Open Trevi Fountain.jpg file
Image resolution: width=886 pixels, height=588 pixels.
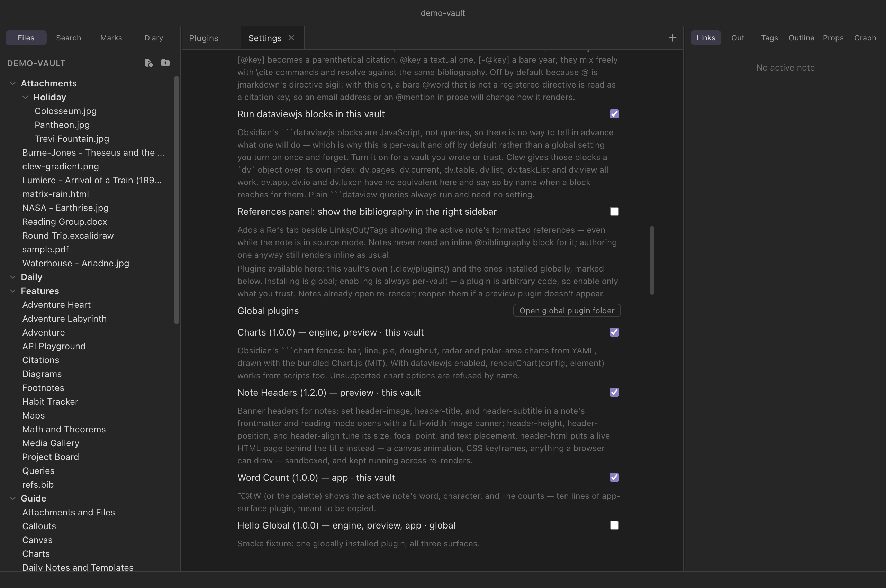click(72, 139)
